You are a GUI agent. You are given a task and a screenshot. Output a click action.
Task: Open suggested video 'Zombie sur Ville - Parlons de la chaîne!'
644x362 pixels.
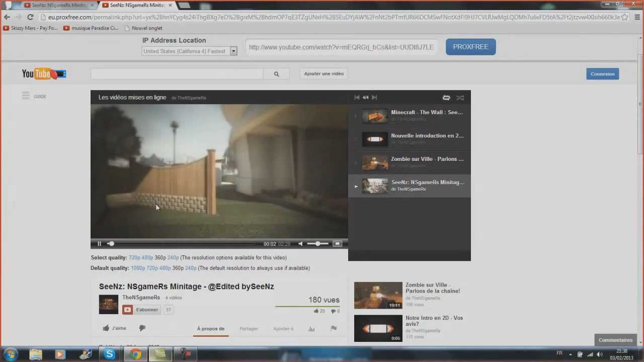pyautogui.click(x=433, y=288)
